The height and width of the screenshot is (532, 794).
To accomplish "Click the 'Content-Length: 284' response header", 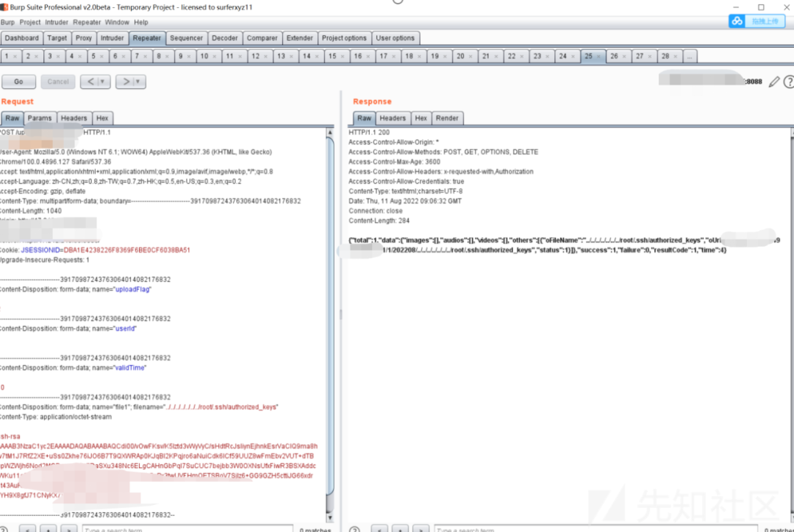I will 379,220.
